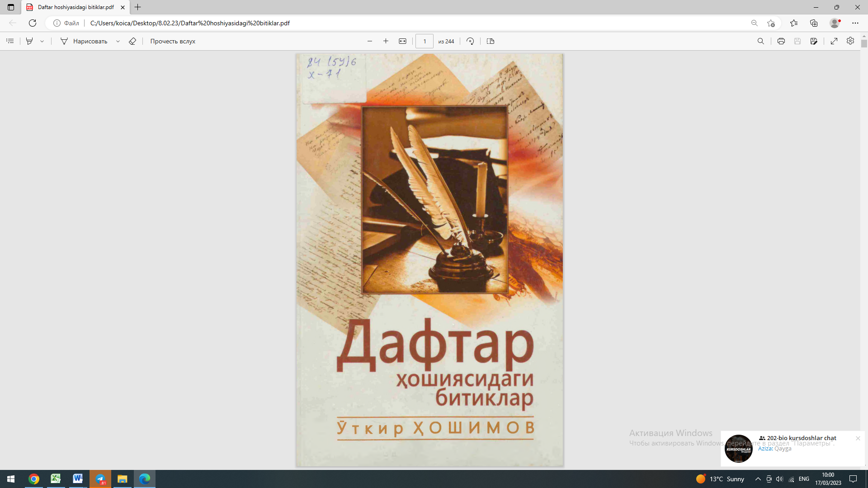Image resolution: width=868 pixels, height=488 pixels.
Task: Click the scrollbar up arrow
Action: point(864,36)
